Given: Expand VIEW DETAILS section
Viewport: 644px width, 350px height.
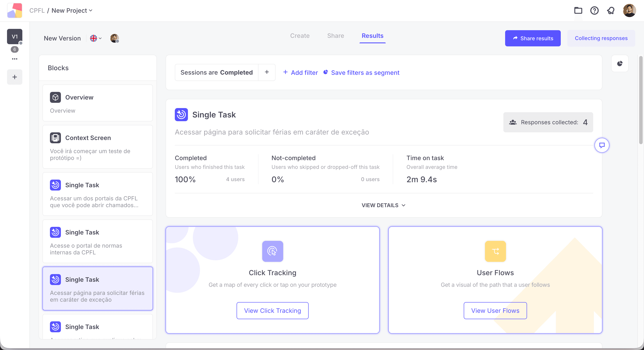Looking at the screenshot, I should [x=384, y=205].
